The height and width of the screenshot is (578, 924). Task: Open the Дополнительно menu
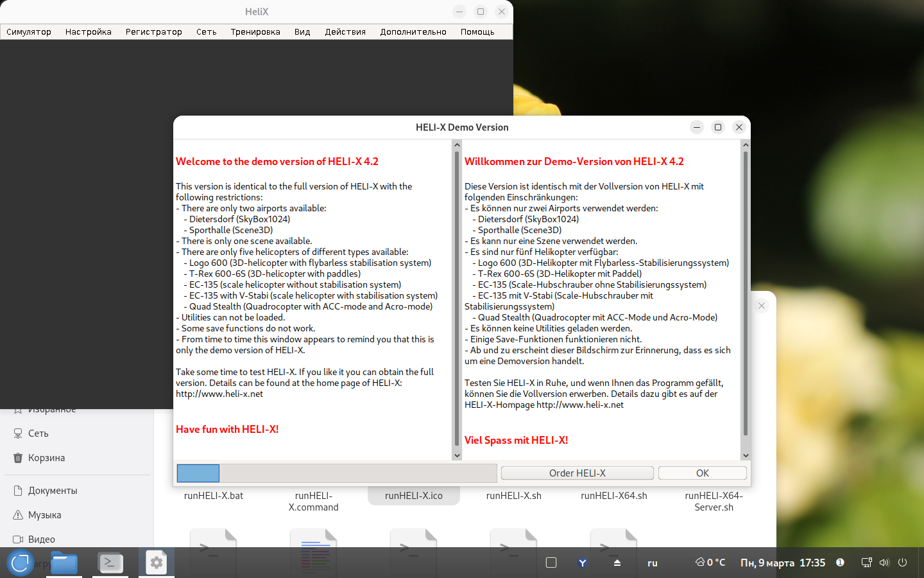(413, 31)
